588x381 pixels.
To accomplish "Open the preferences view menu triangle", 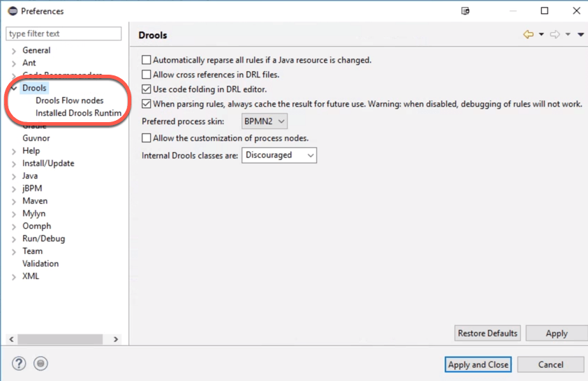I will click(x=581, y=35).
